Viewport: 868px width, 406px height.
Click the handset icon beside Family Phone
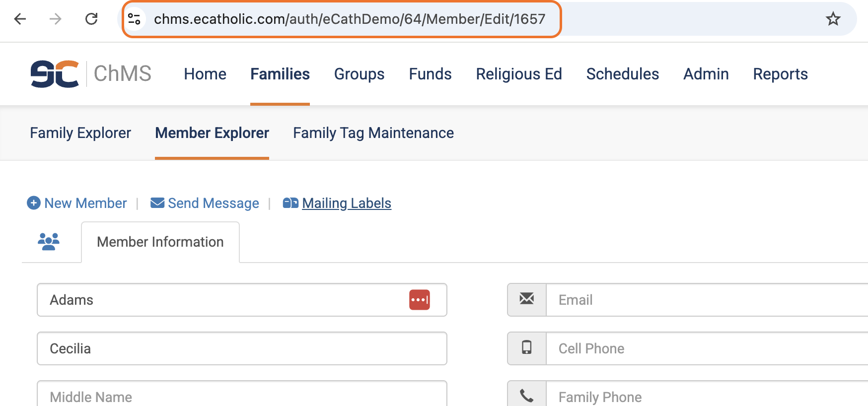(527, 396)
